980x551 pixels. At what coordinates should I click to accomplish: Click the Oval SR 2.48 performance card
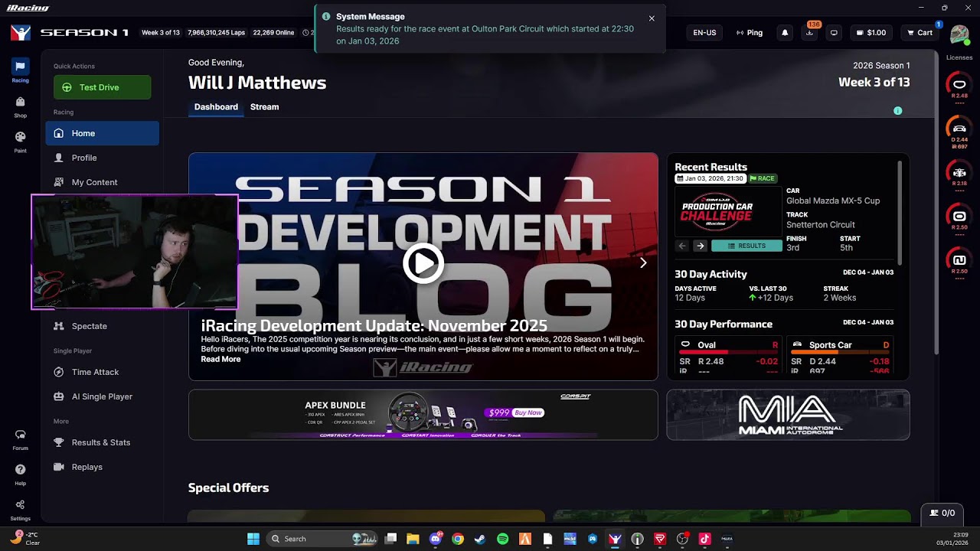(x=728, y=356)
